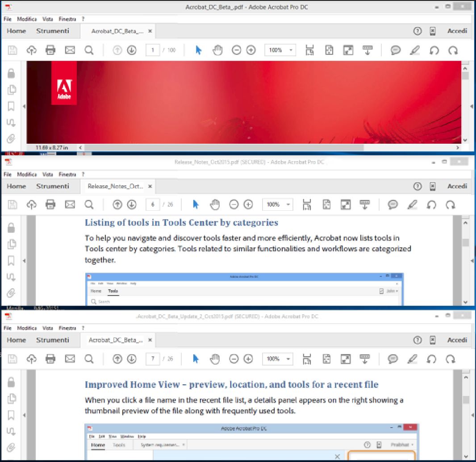The width and height of the screenshot is (476, 462).
Task: Zoom in in top Acrobat_DC_Beta window
Action: pos(251,50)
